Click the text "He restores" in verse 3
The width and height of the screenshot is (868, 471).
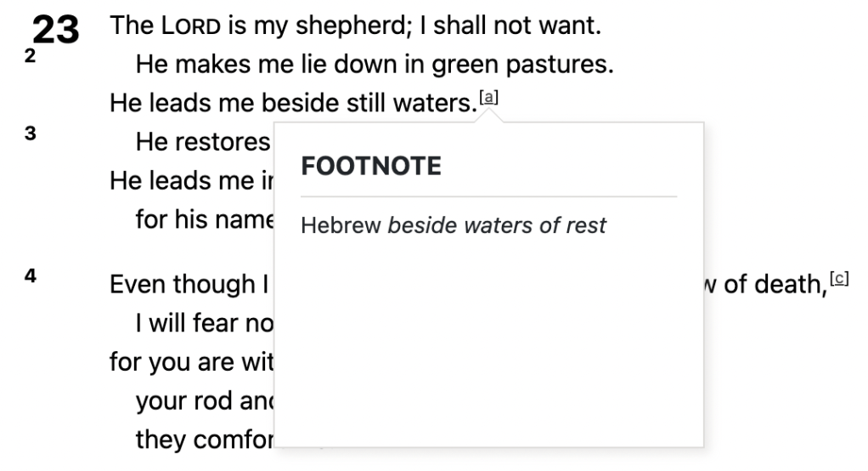tap(202, 142)
